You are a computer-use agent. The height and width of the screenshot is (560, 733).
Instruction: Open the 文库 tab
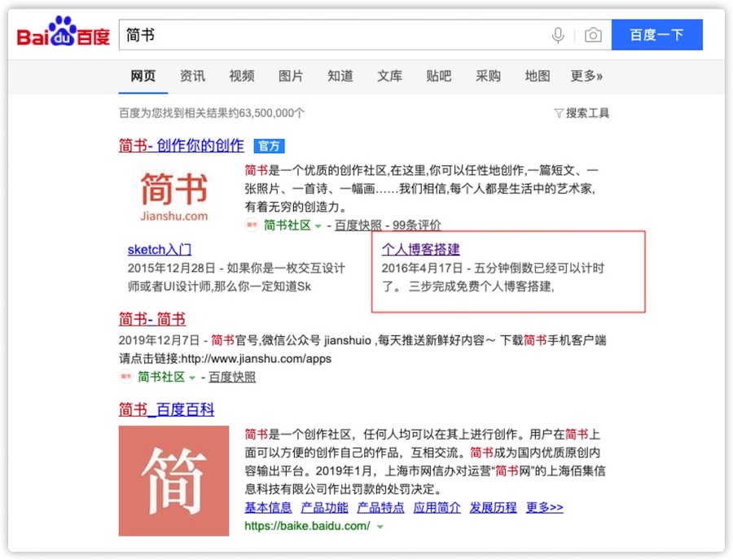tap(389, 76)
